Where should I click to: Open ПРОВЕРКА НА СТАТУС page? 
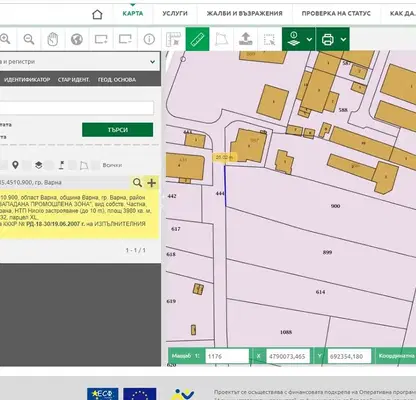pyautogui.click(x=336, y=14)
